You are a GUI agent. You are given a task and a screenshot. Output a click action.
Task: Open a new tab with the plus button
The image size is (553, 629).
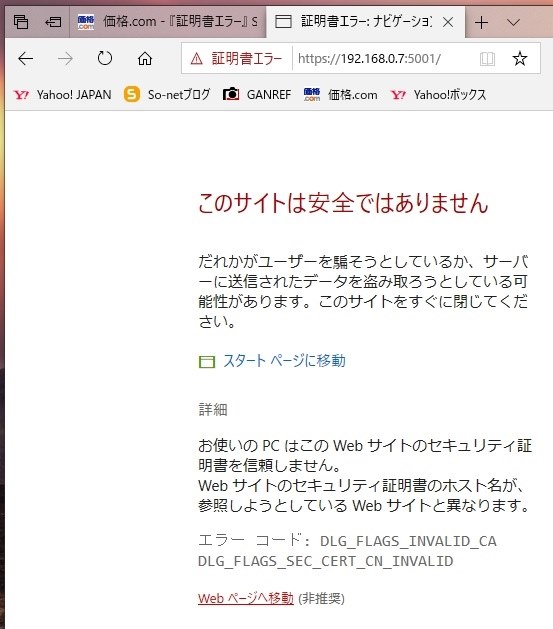point(481,22)
